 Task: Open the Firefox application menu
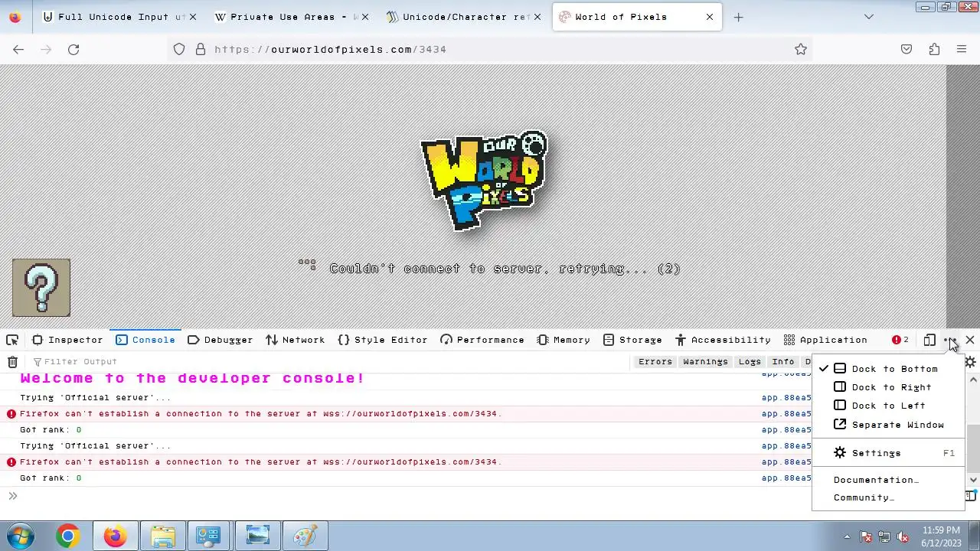coord(962,49)
